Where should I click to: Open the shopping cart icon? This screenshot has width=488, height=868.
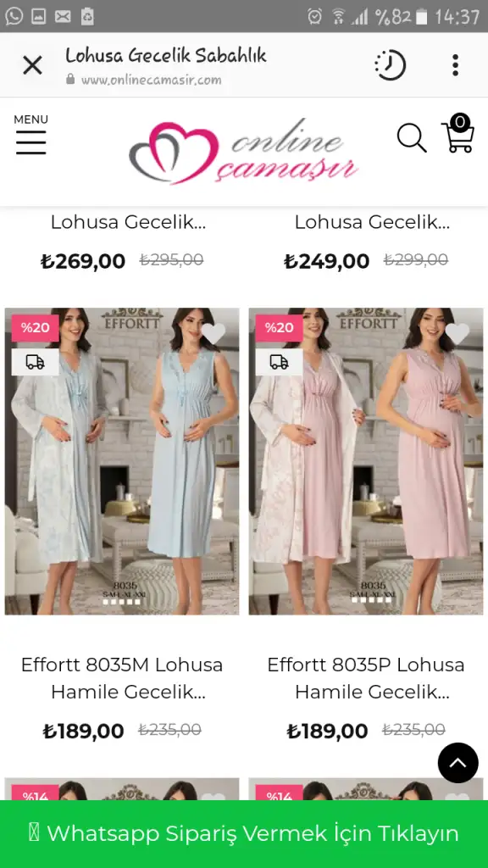coord(458,133)
